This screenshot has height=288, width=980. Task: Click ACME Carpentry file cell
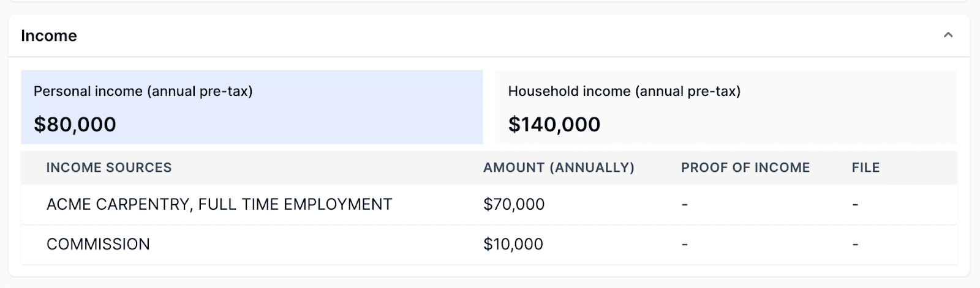pos(855,204)
